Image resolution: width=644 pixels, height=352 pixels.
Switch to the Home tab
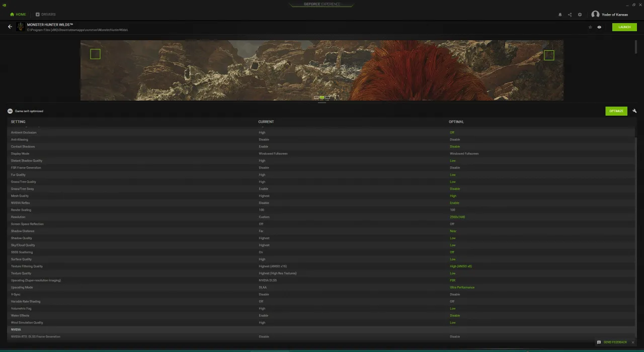[x=18, y=15]
